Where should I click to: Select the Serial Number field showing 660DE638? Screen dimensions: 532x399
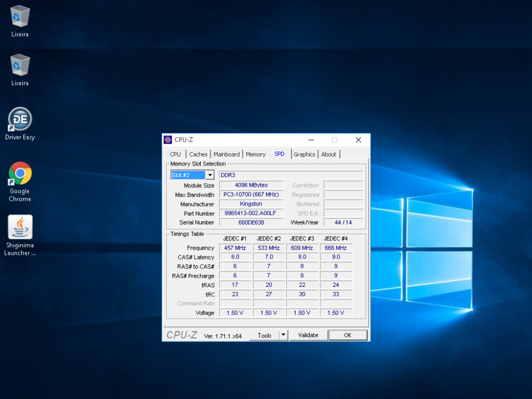tap(251, 222)
